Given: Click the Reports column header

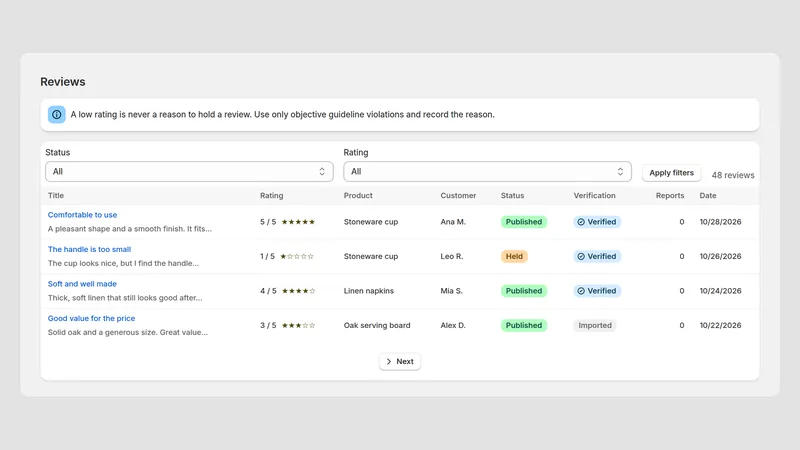Looking at the screenshot, I should click(x=670, y=195).
